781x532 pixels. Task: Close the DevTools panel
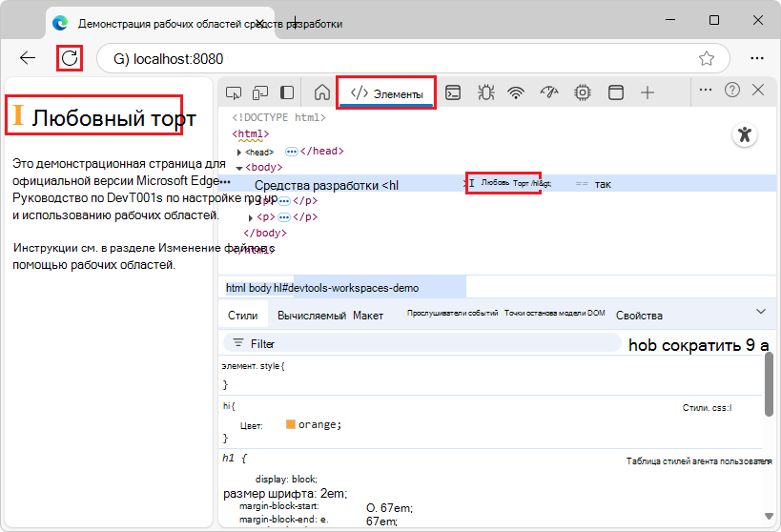click(758, 90)
